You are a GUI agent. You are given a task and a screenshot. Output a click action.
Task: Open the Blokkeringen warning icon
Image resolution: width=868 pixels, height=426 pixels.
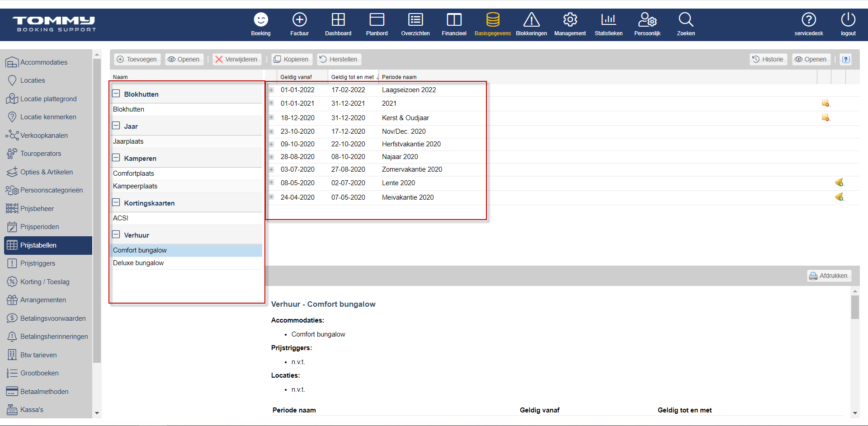(531, 20)
